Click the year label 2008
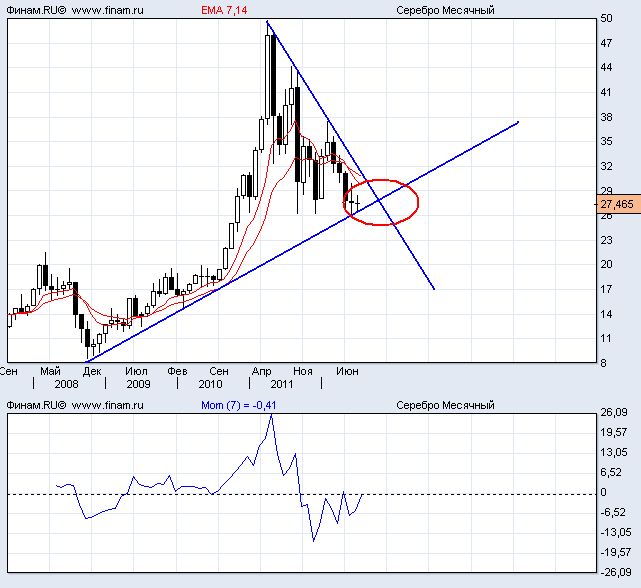 (x=66, y=384)
